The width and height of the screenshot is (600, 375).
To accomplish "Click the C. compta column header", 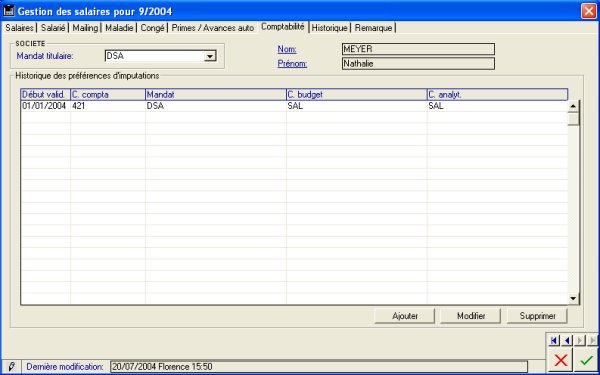I will 108,95.
